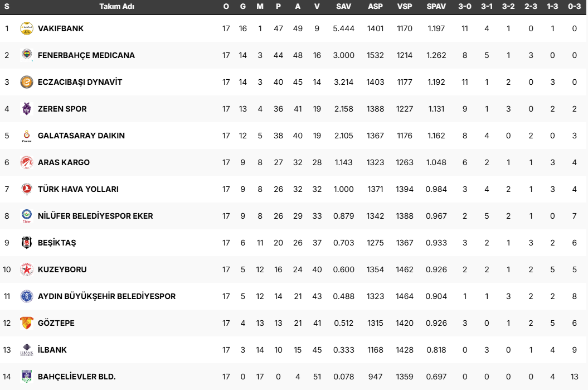Click the Zeren Spor purple logo
Screen dimensions: 588x390
[27, 109]
